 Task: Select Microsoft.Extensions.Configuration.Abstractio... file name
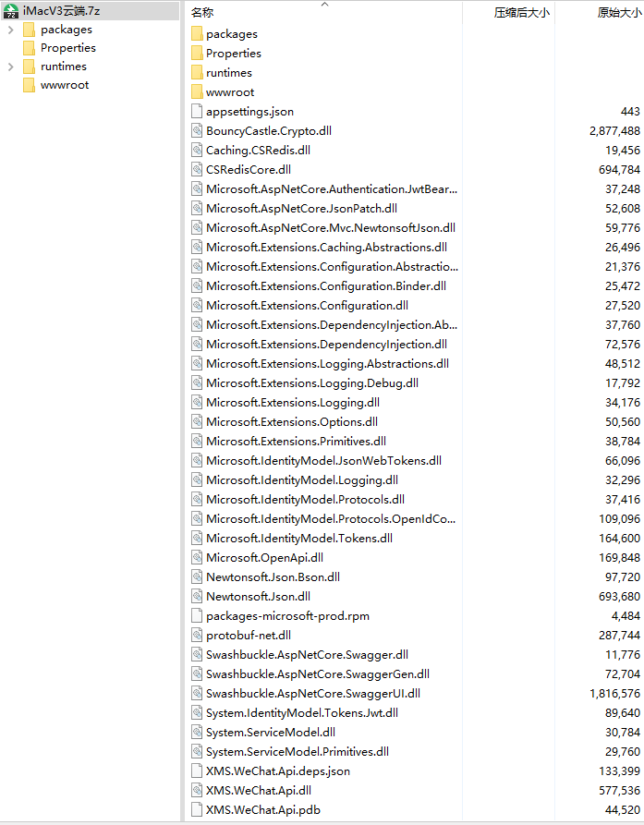click(332, 267)
